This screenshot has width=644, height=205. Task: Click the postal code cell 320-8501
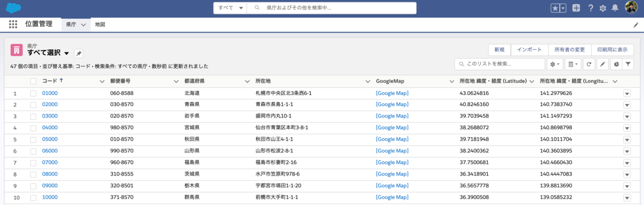(x=122, y=186)
